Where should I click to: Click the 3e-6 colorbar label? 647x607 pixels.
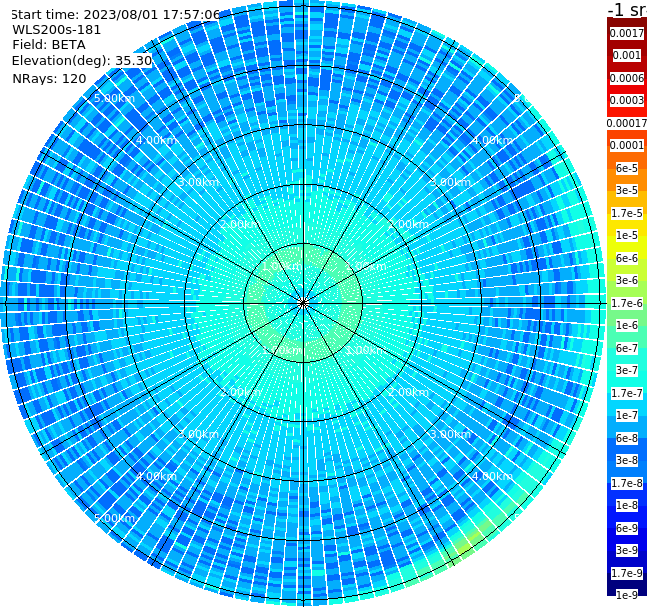click(x=627, y=280)
